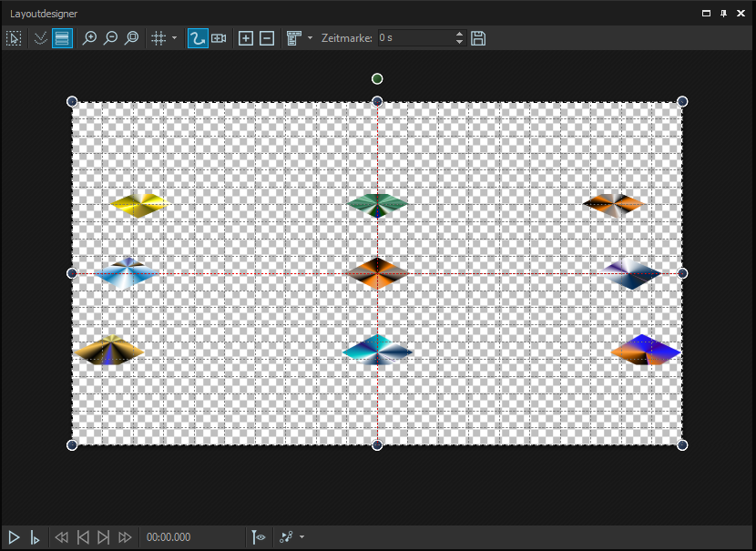Open the path nodes dropdown at bottom
756x551 pixels.
(x=301, y=537)
